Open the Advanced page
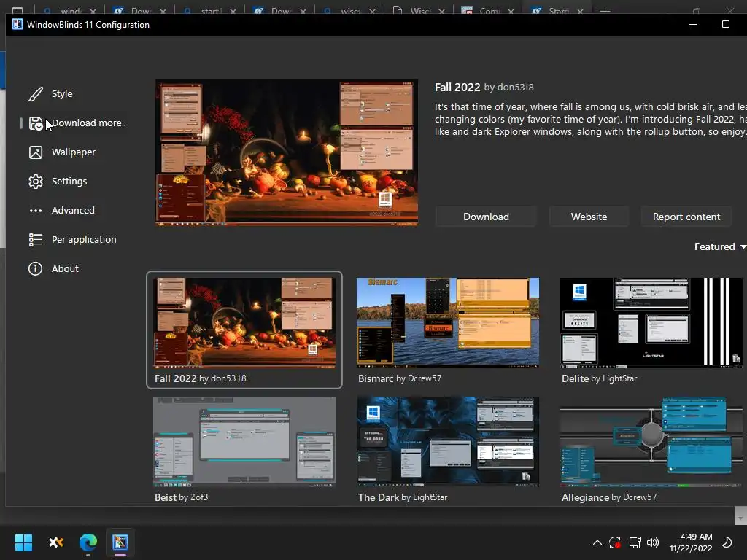The image size is (747, 560). click(73, 210)
